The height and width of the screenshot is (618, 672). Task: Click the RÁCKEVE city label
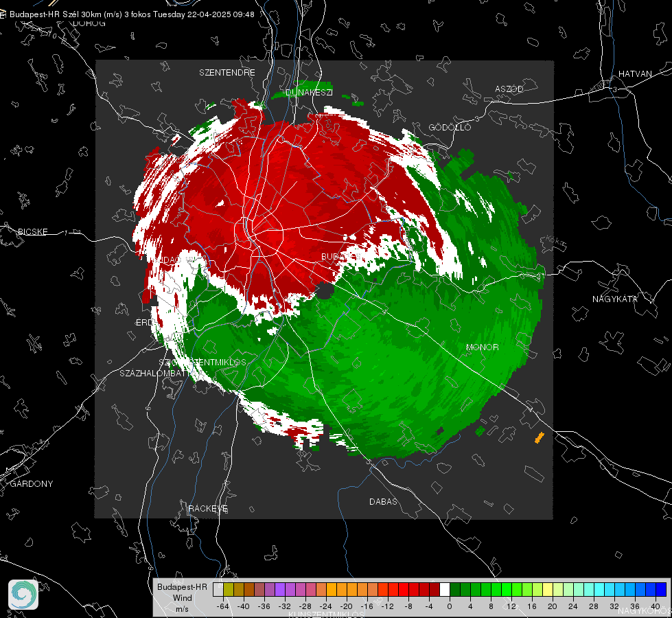pos(208,508)
